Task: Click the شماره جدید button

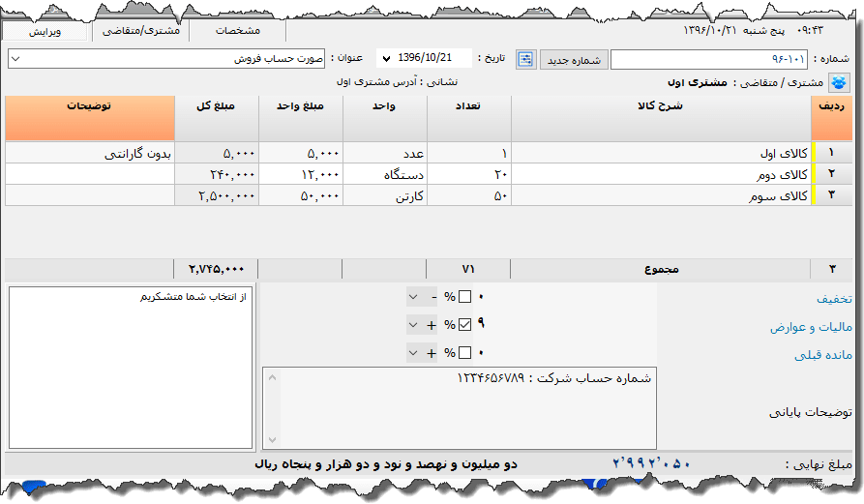Action: [x=574, y=60]
